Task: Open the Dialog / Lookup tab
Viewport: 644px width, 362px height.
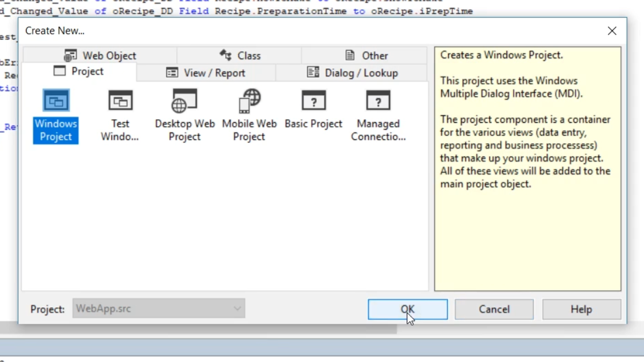Action: 352,73
